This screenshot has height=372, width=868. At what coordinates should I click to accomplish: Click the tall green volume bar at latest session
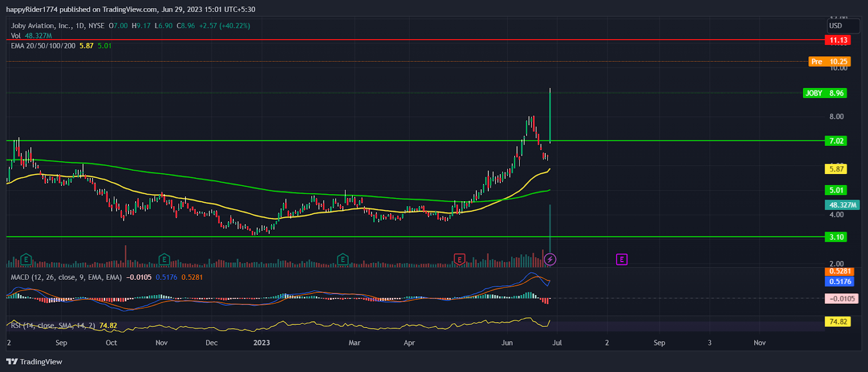[x=550, y=229]
